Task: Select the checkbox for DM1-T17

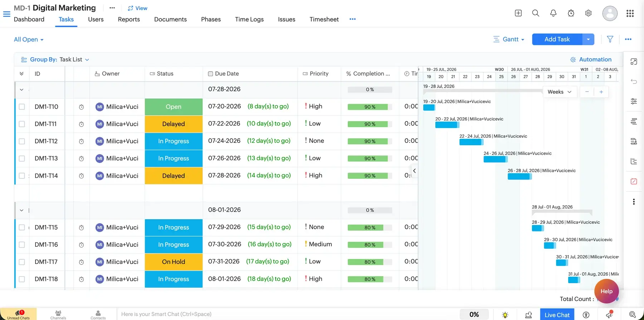Action: click(x=22, y=262)
